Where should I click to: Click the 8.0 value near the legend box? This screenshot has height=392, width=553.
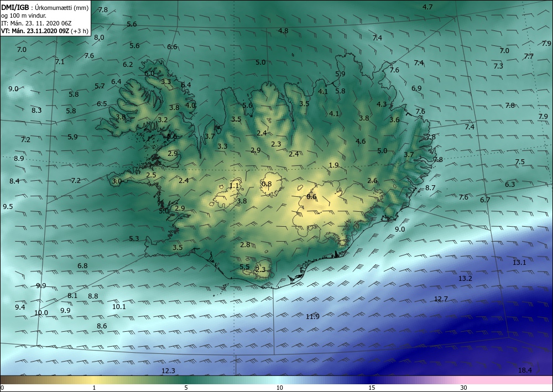coord(99,38)
